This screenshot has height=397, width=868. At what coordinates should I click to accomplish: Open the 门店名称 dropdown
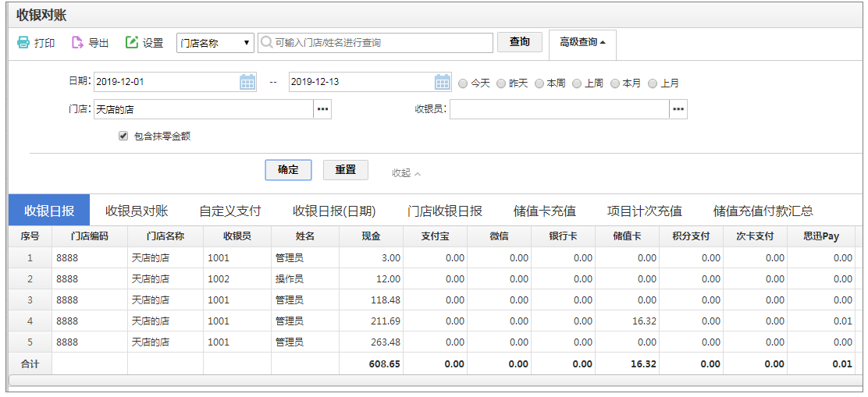(215, 43)
